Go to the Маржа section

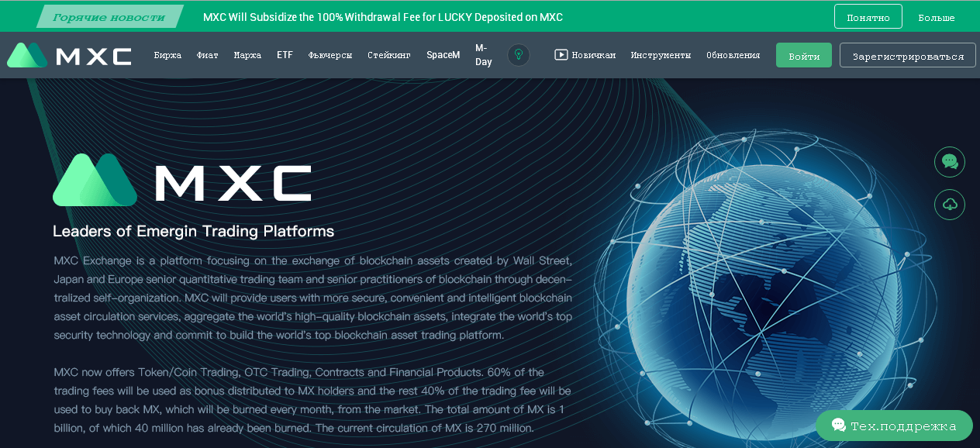point(247,55)
